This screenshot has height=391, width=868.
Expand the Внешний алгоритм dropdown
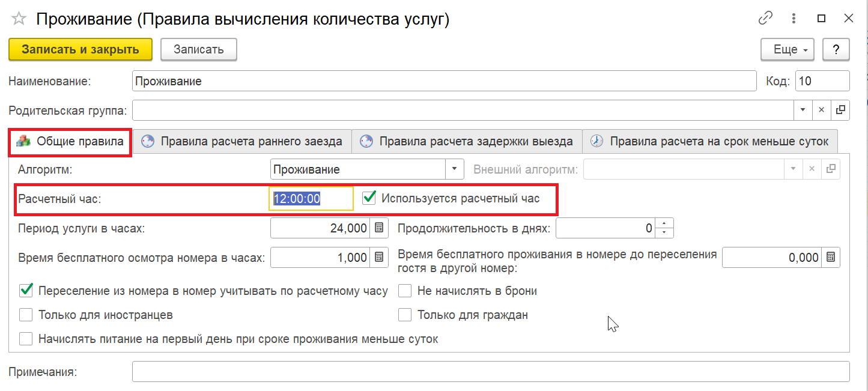pos(794,169)
